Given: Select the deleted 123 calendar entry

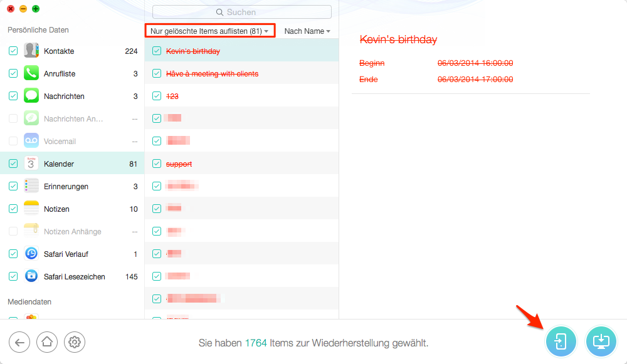Looking at the screenshot, I should coord(241,96).
